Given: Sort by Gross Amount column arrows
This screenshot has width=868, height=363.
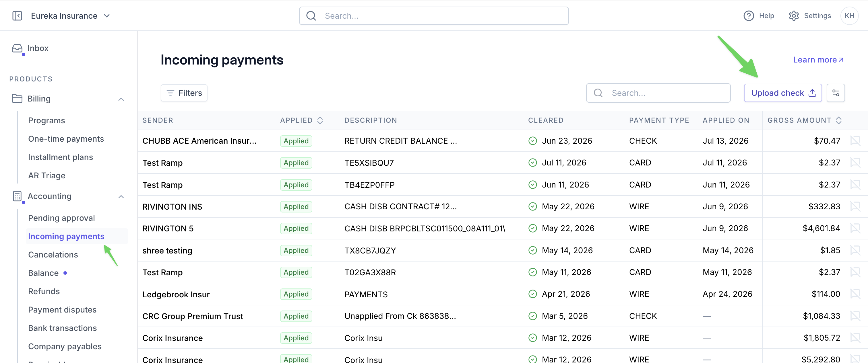Looking at the screenshot, I should point(839,120).
